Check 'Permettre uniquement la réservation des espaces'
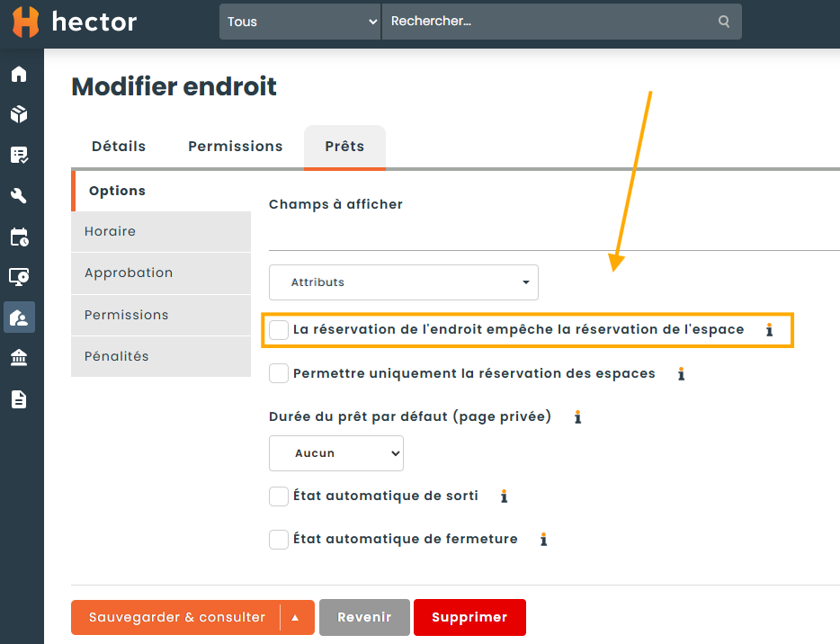 click(279, 373)
